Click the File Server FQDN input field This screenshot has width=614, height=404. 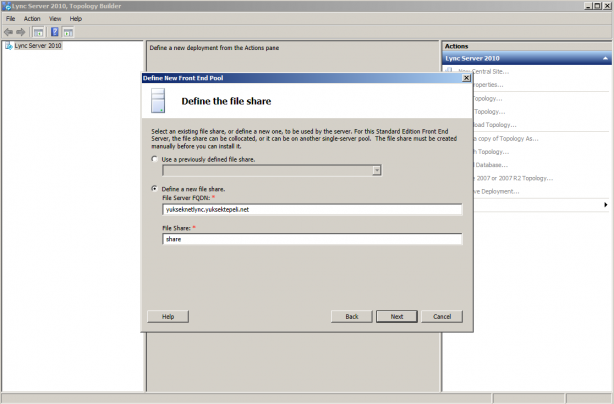tap(312, 209)
